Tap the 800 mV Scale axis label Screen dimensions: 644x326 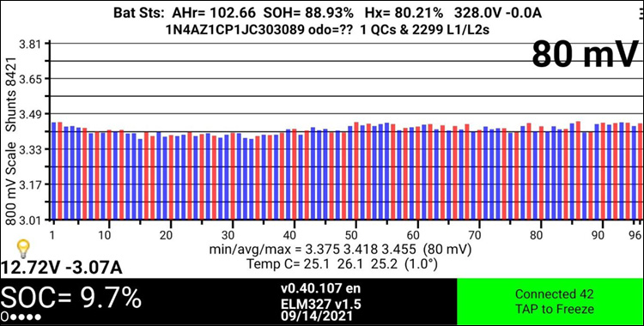tap(11, 183)
